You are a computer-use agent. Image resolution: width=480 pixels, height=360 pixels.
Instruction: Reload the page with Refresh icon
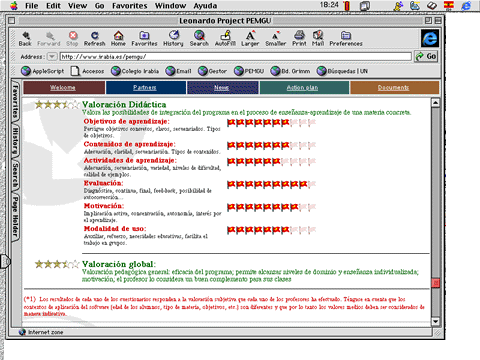pyautogui.click(x=95, y=39)
